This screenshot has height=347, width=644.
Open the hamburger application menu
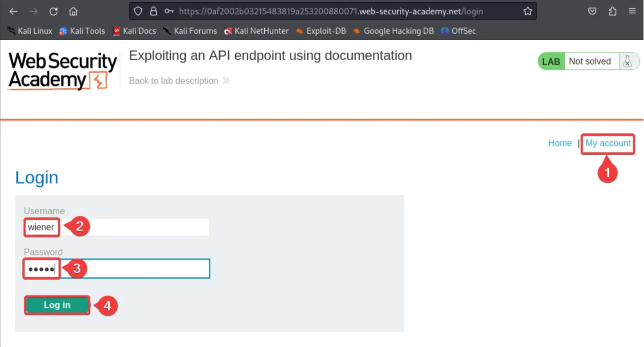632,11
